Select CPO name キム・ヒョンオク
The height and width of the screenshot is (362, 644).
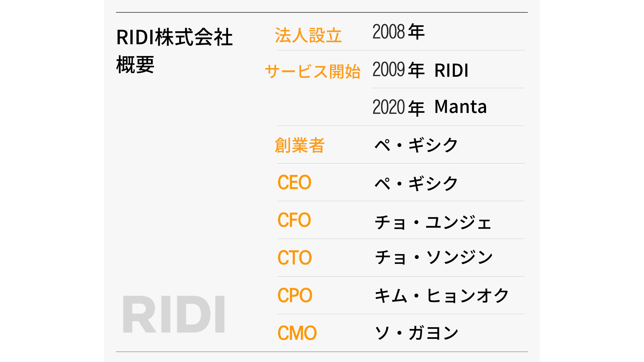[441, 296]
